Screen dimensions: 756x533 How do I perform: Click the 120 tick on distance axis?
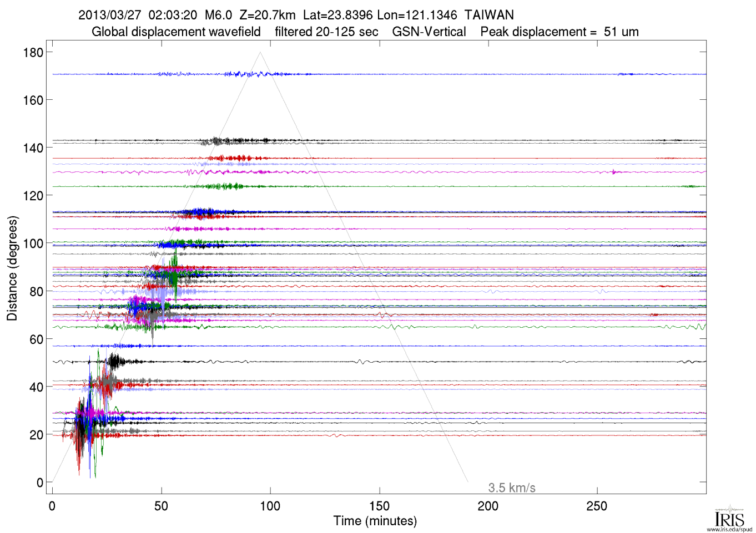pyautogui.click(x=33, y=196)
